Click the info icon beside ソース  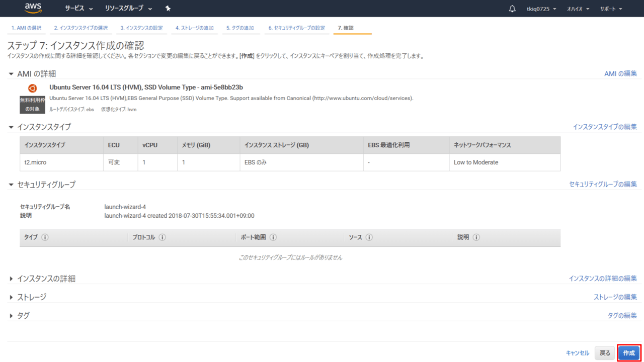(x=369, y=237)
